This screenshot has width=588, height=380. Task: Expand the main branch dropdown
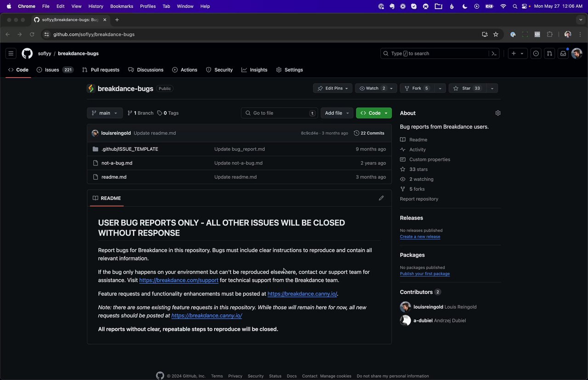pos(105,113)
